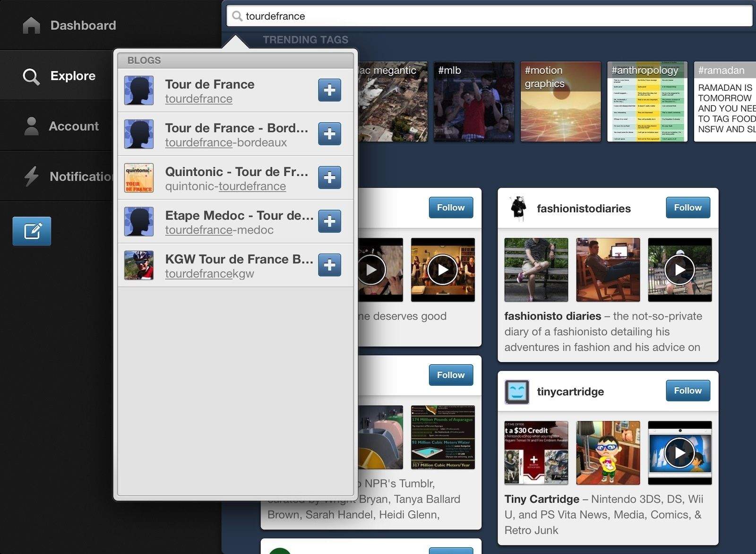Follow the fashionistodiaries blog

(687, 208)
